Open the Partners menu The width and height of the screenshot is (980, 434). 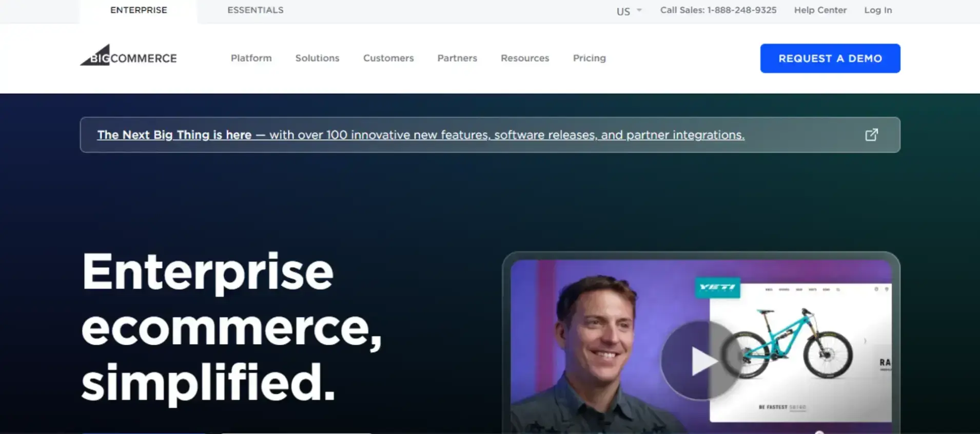coord(457,58)
